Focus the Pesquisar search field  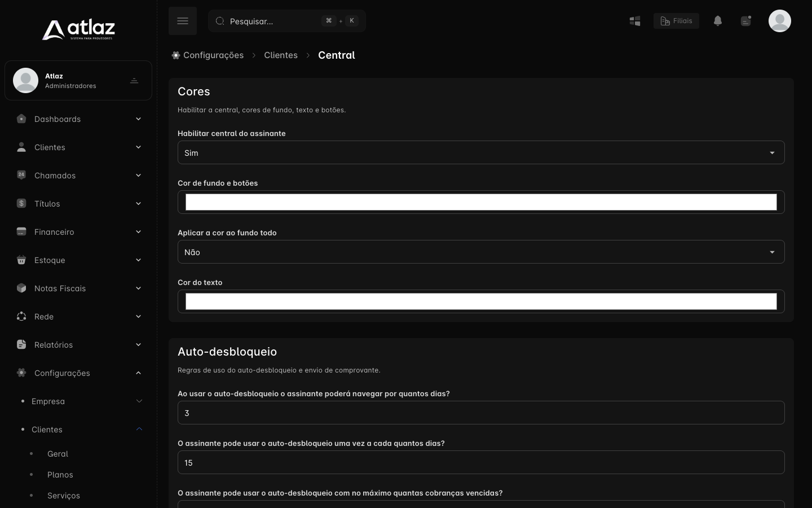287,21
